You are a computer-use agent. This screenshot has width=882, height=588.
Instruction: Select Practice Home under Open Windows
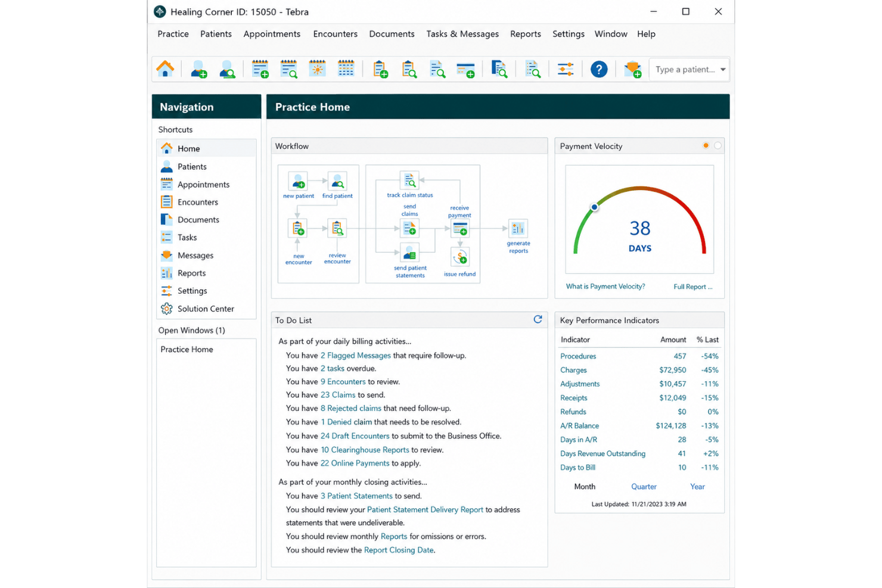click(187, 349)
